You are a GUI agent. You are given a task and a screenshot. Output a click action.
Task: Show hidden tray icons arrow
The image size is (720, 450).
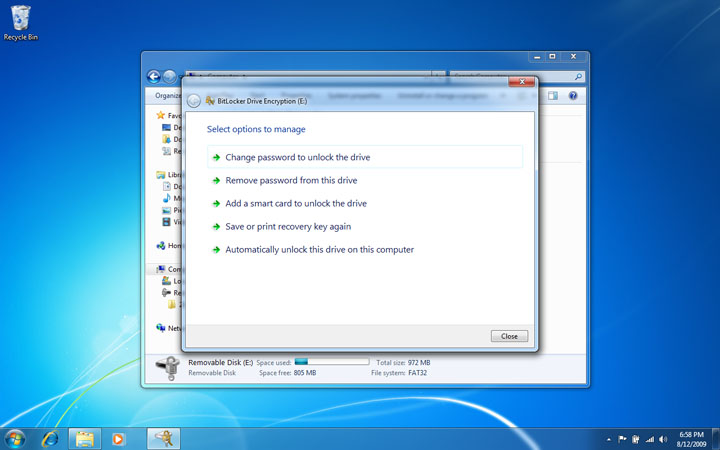(609, 439)
